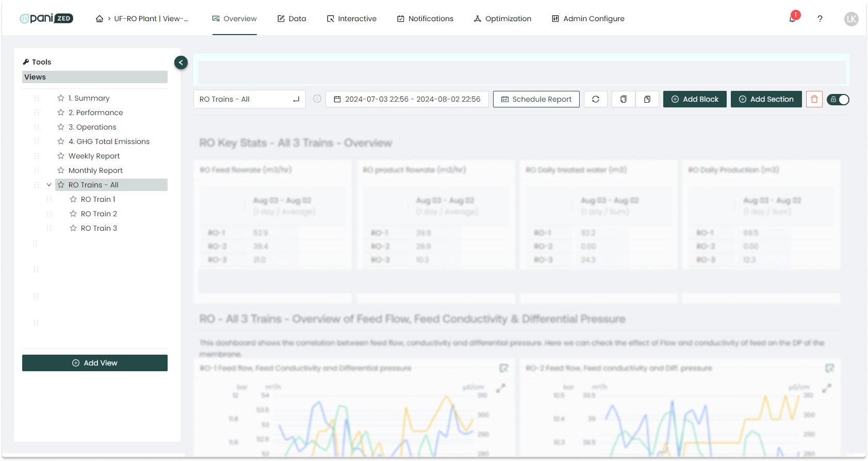Open the date range picker
The image size is (868, 461).
click(x=407, y=99)
